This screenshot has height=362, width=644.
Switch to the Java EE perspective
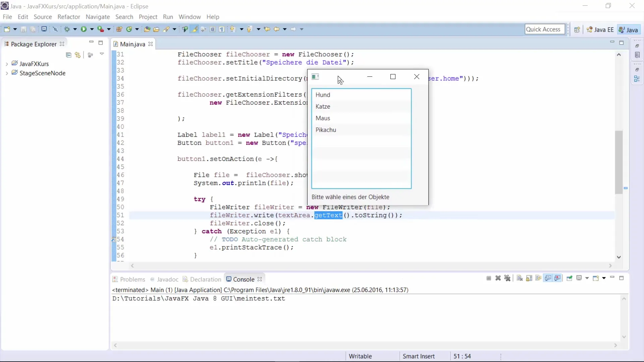click(600, 29)
